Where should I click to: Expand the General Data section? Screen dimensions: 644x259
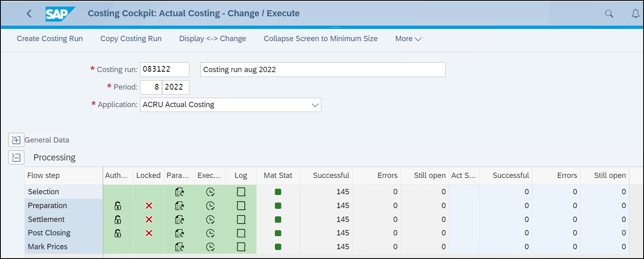click(x=16, y=140)
